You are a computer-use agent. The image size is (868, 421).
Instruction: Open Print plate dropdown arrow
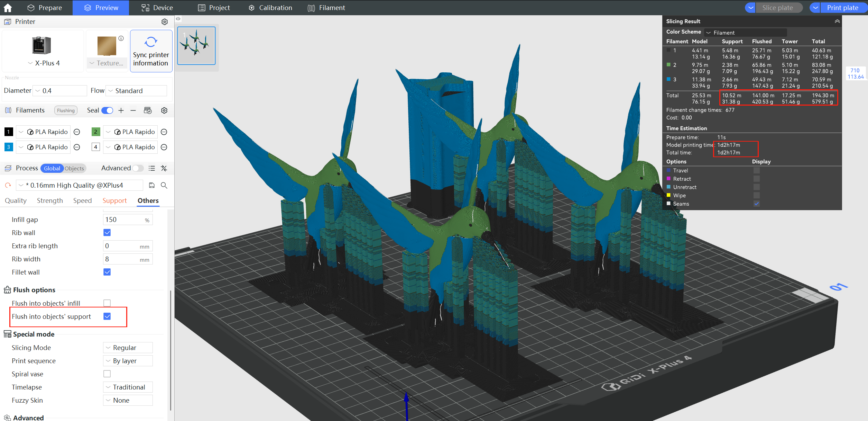[815, 8]
